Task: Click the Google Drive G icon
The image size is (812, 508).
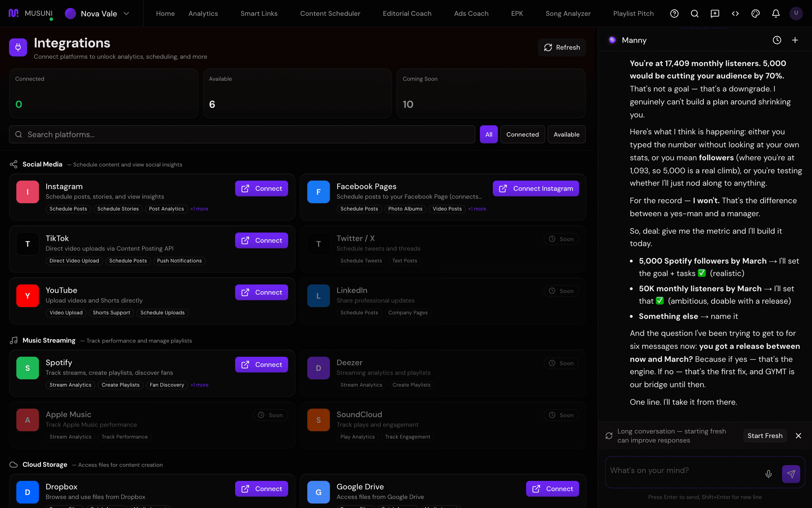Action: click(318, 492)
